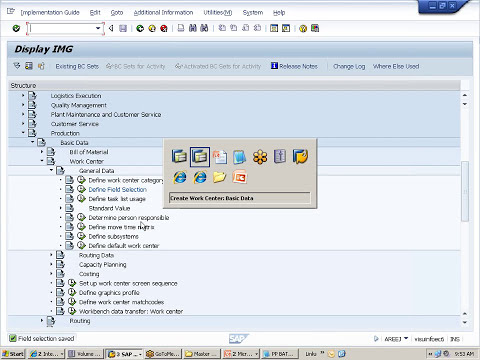Click the Find Next binoculars icon
The width and height of the screenshot is (480, 360).
[204, 28]
